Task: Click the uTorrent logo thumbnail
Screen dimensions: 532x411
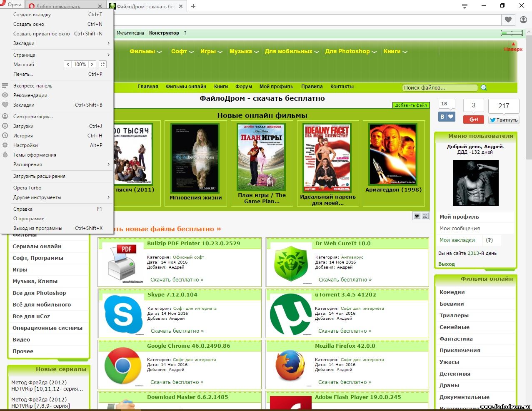Action: [x=291, y=315]
